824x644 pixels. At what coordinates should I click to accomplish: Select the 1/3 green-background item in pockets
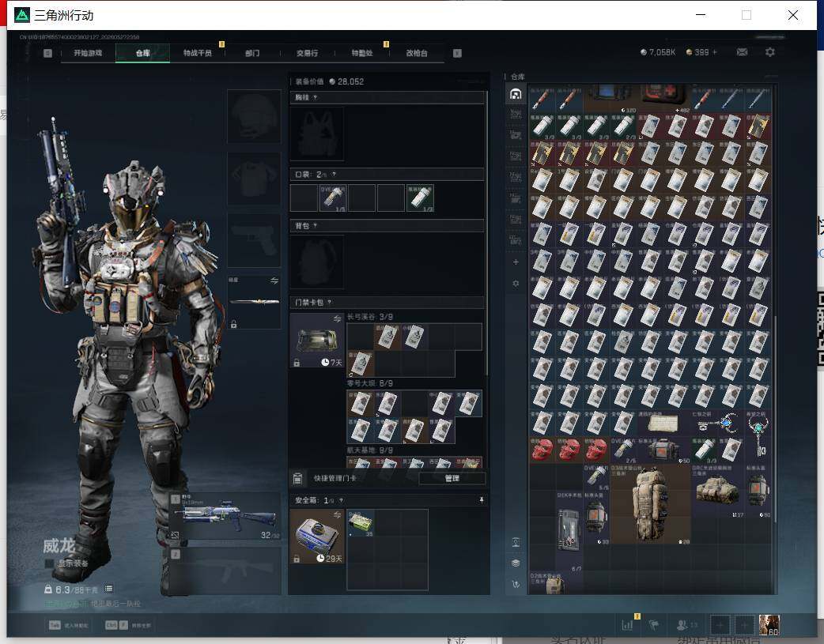(420, 198)
